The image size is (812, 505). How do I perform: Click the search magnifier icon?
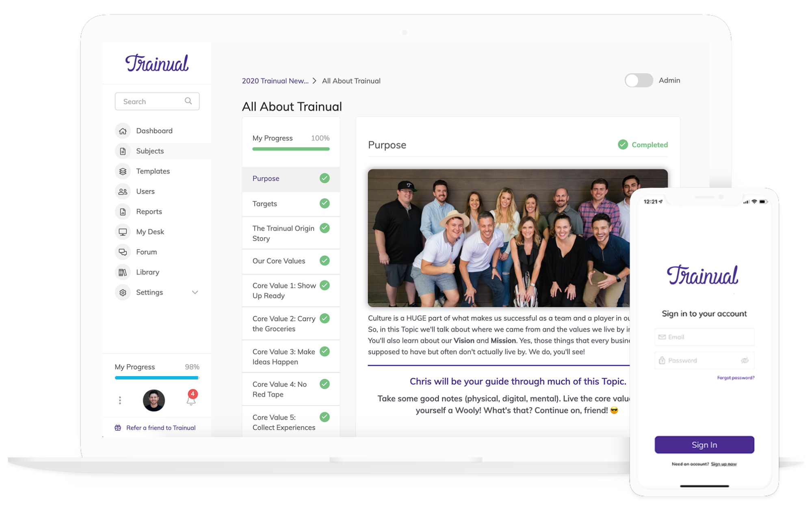pyautogui.click(x=188, y=101)
